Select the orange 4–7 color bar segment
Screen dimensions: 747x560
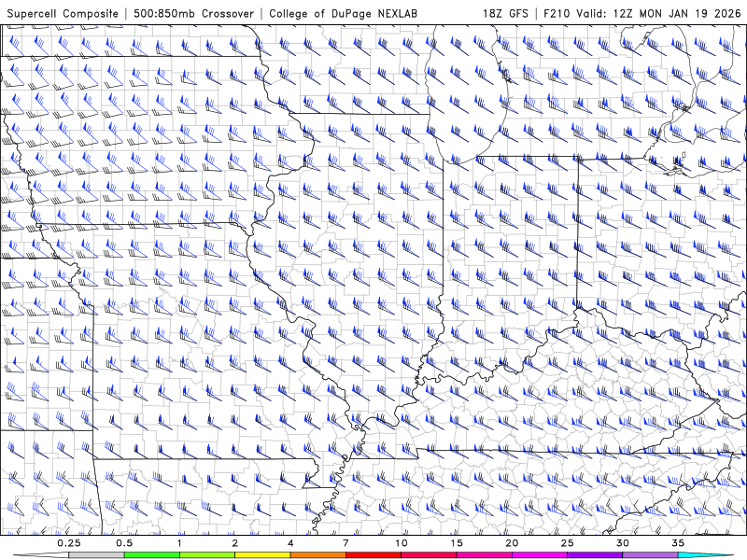click(317, 555)
